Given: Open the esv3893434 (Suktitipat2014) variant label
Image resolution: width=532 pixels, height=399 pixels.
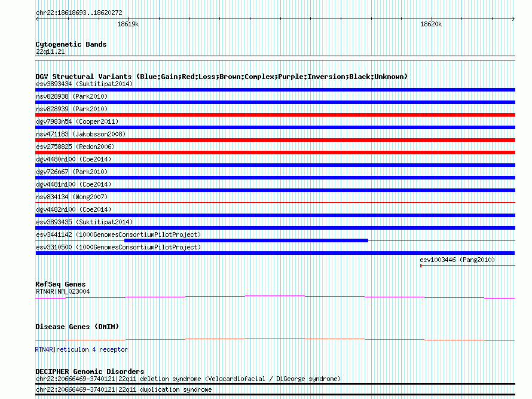Looking at the screenshot, I should [84, 84].
